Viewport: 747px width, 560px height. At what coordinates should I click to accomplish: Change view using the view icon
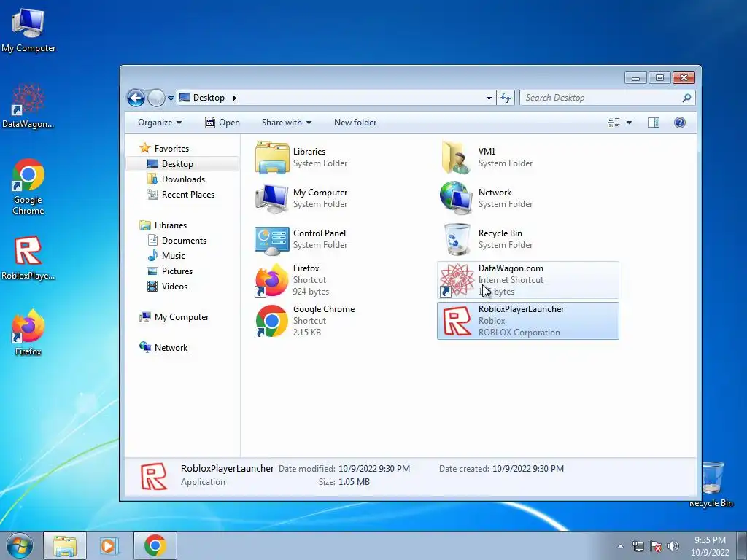tap(614, 122)
